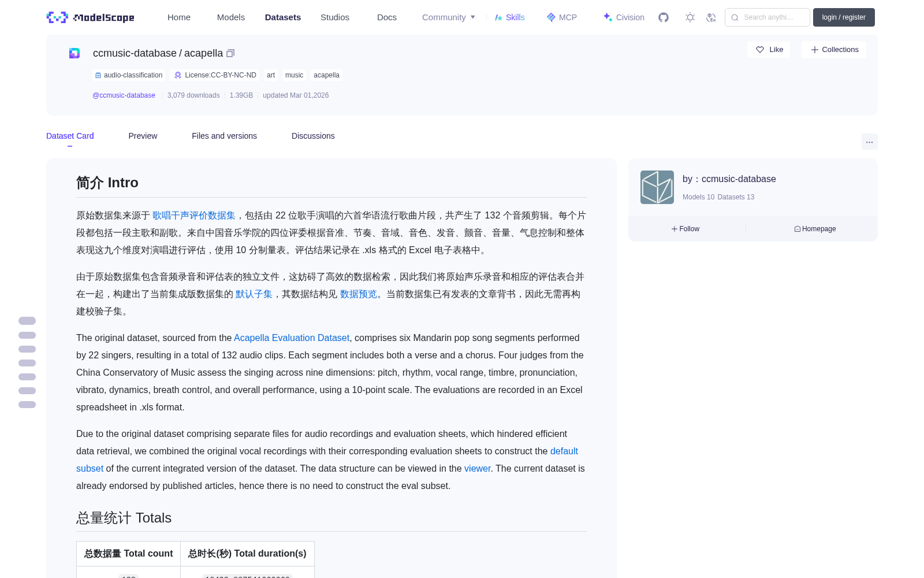Open the ccmusic-database organization avatar
Image resolution: width=924 pixels, height=578 pixels.
[x=657, y=187]
